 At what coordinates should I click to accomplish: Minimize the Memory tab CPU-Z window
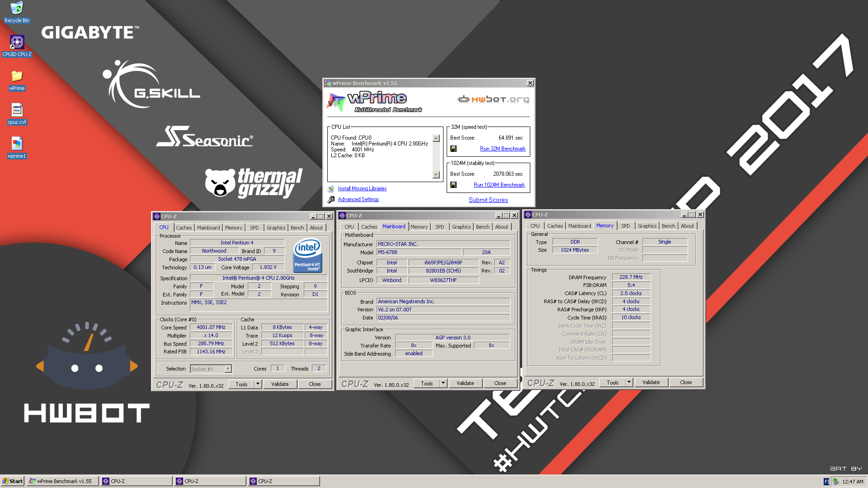[684, 215]
